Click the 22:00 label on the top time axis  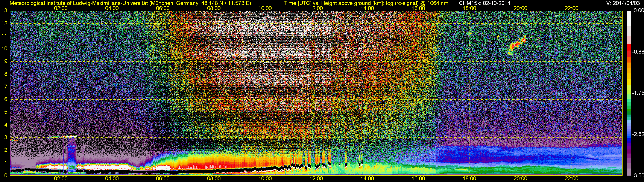571,8
